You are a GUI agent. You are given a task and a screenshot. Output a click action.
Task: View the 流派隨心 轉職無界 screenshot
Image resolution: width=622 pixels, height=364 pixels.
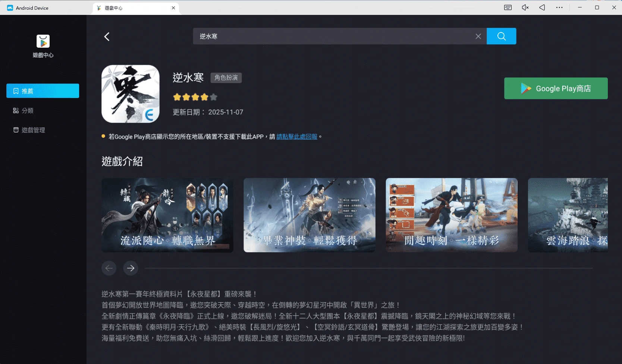[167, 215]
